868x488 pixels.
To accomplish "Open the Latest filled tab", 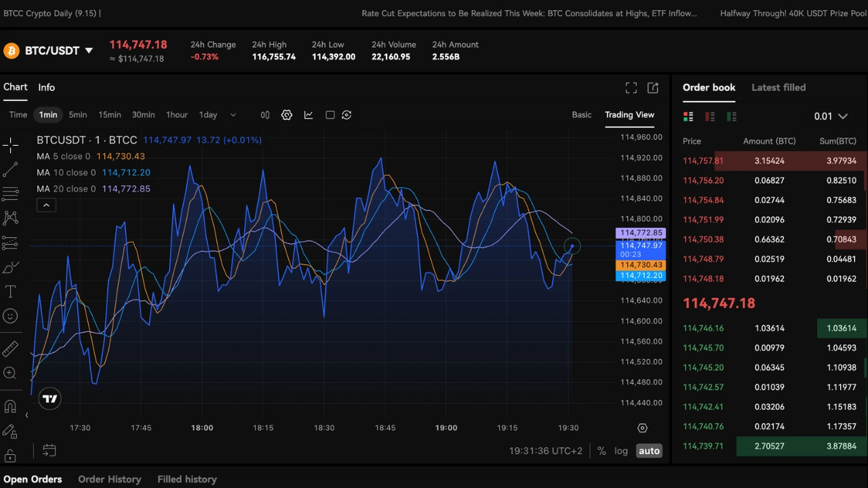I will [x=778, y=87].
